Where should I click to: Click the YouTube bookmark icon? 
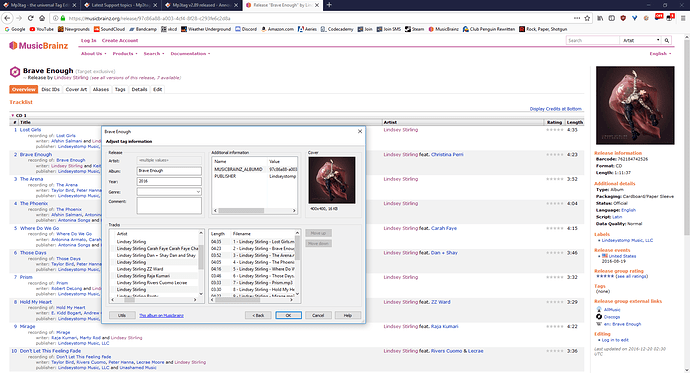32,29
